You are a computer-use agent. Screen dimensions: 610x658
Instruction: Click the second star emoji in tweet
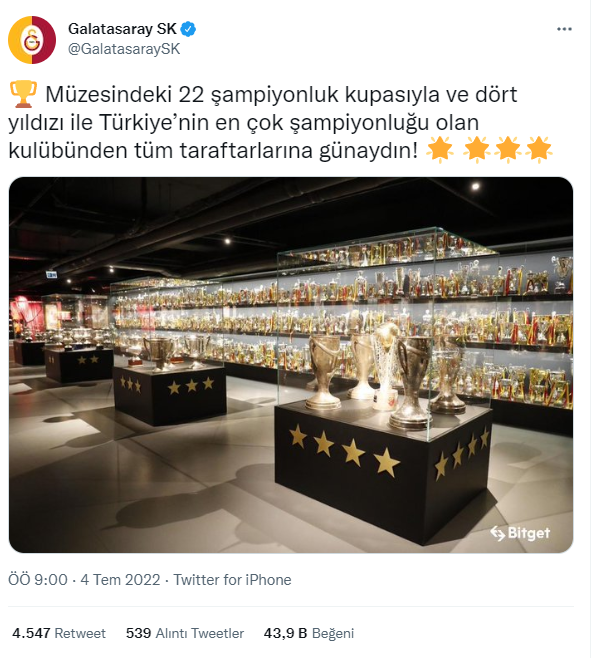click(x=477, y=149)
